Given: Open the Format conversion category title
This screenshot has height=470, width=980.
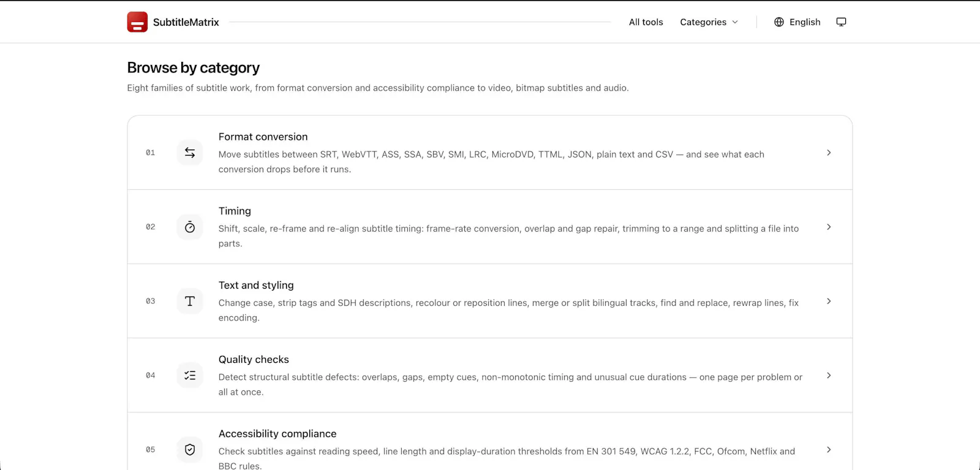Looking at the screenshot, I should [263, 137].
